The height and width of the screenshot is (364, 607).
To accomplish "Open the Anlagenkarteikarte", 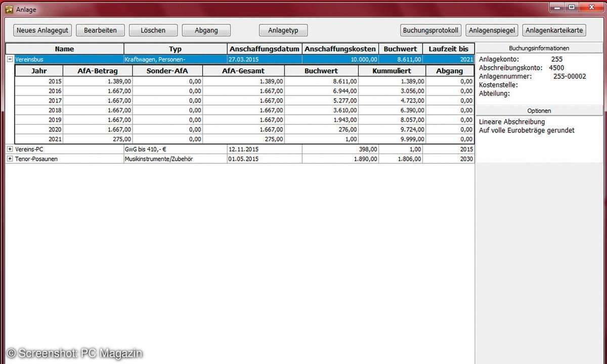I will pos(554,30).
